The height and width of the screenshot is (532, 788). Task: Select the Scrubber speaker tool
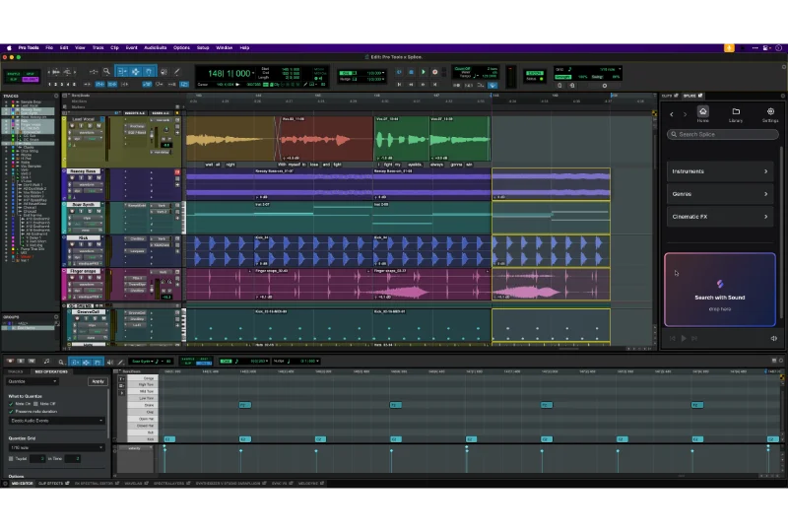pyautogui.click(x=164, y=72)
